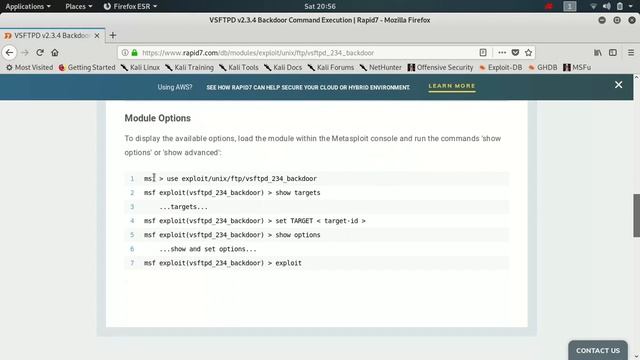Open the Kali Training bookmark
Image resolution: width=640 pixels, height=360 pixels.
[x=189, y=67]
